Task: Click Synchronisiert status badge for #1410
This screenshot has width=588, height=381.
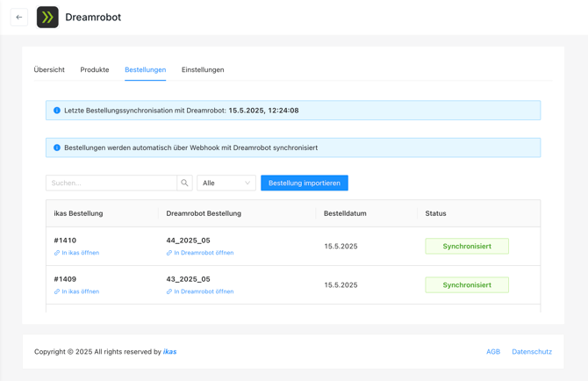Action: point(467,247)
